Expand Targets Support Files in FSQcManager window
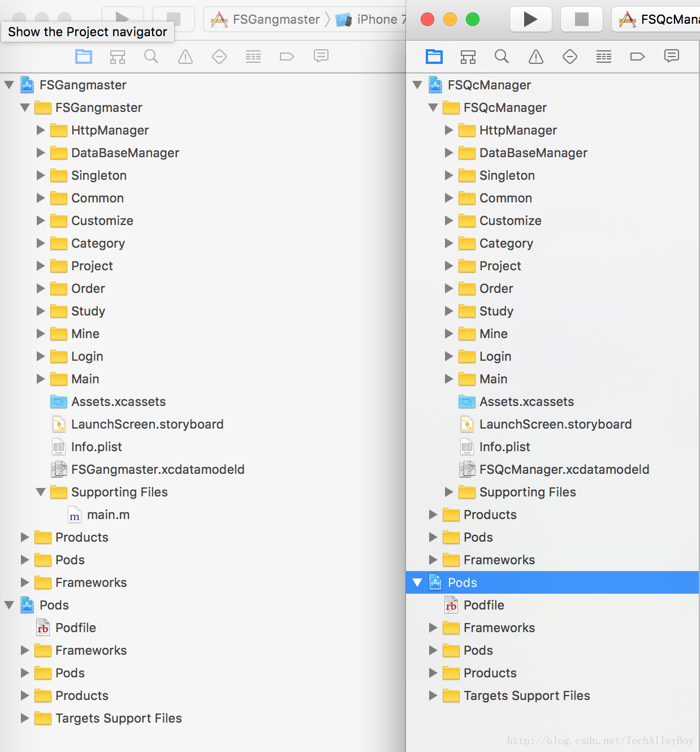Viewport: 700px width, 752px height. pos(433,695)
